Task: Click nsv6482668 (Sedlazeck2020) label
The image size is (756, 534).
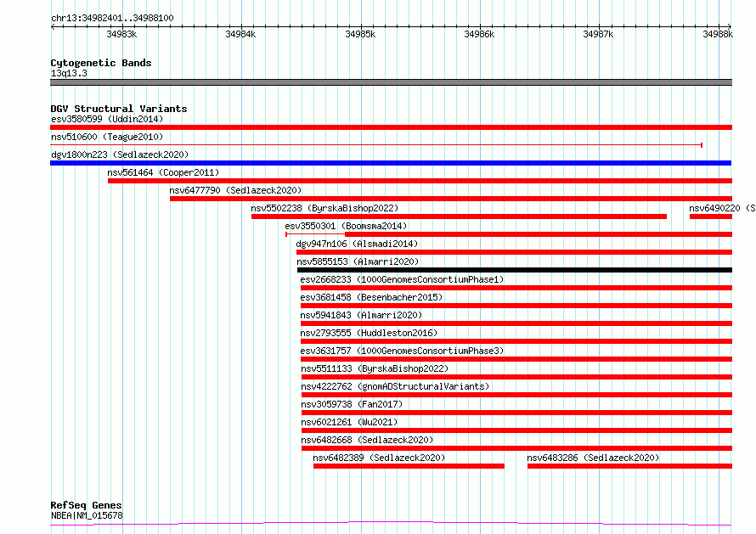Action: coord(367,440)
